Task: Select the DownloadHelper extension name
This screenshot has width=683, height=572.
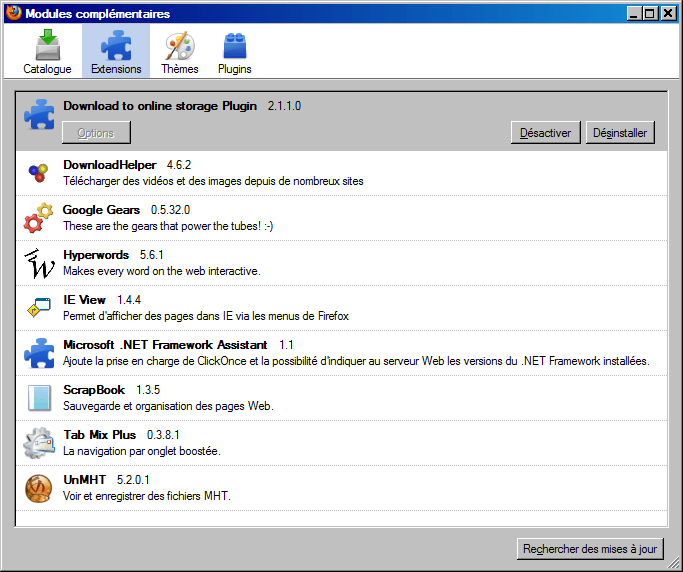Action: [110, 165]
